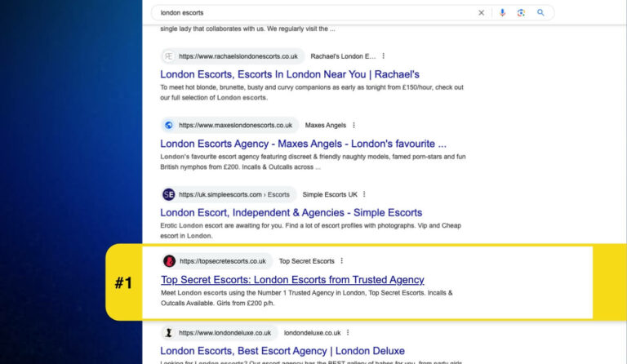Click the Simple Escorts site favicon
Image resolution: width=627 pixels, height=364 pixels.
[x=169, y=194]
